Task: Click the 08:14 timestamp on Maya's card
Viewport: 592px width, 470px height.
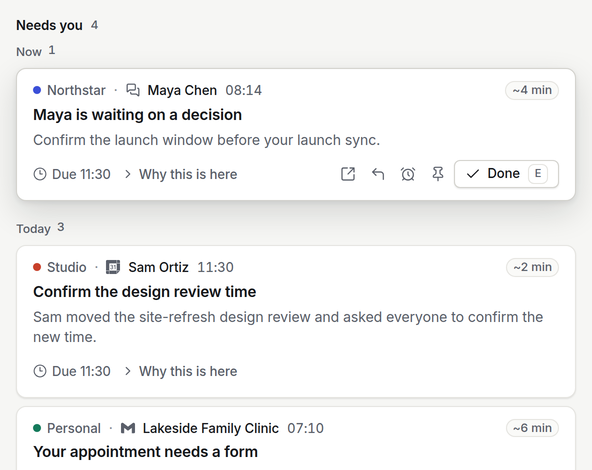Action: click(244, 90)
